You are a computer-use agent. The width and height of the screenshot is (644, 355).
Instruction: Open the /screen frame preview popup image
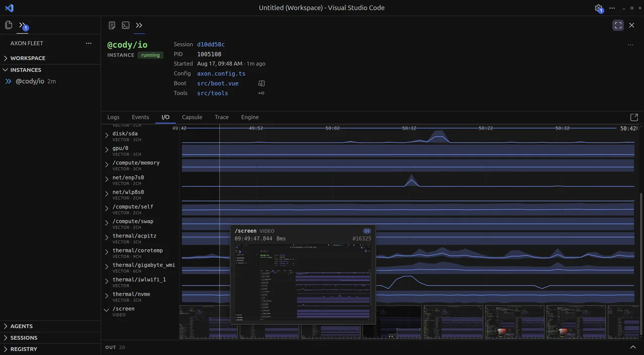click(x=303, y=283)
